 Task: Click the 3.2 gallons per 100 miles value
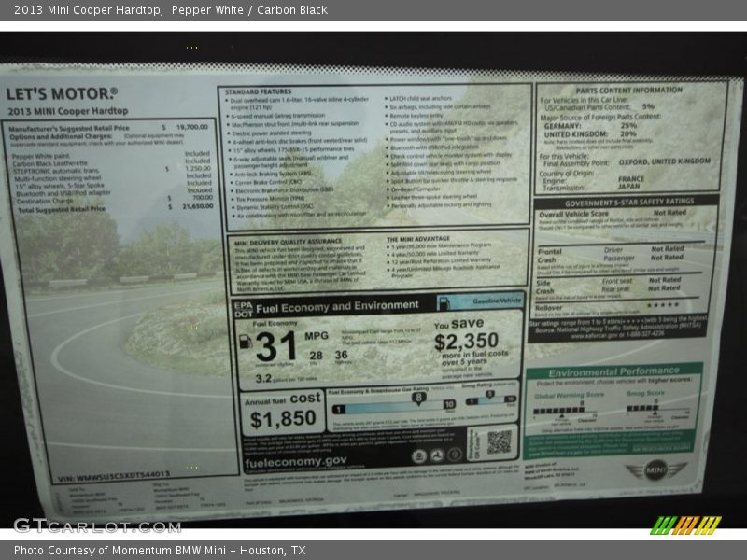tap(263, 379)
